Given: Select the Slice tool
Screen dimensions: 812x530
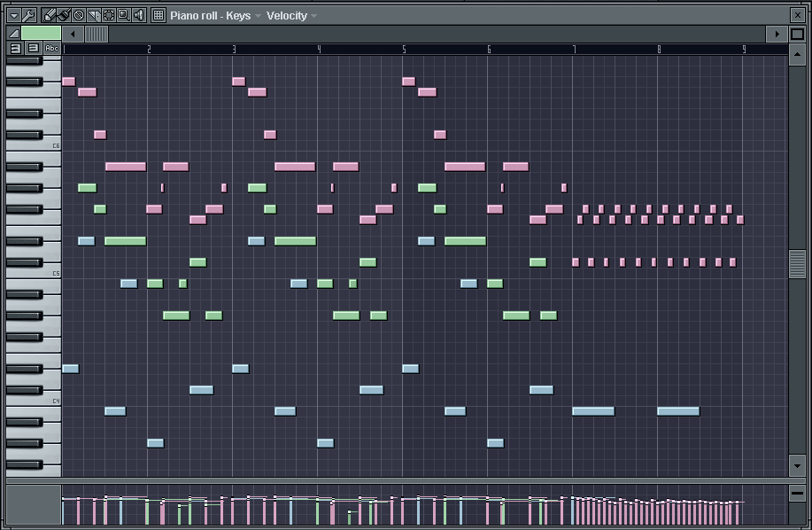Looking at the screenshot, I should coord(94,15).
